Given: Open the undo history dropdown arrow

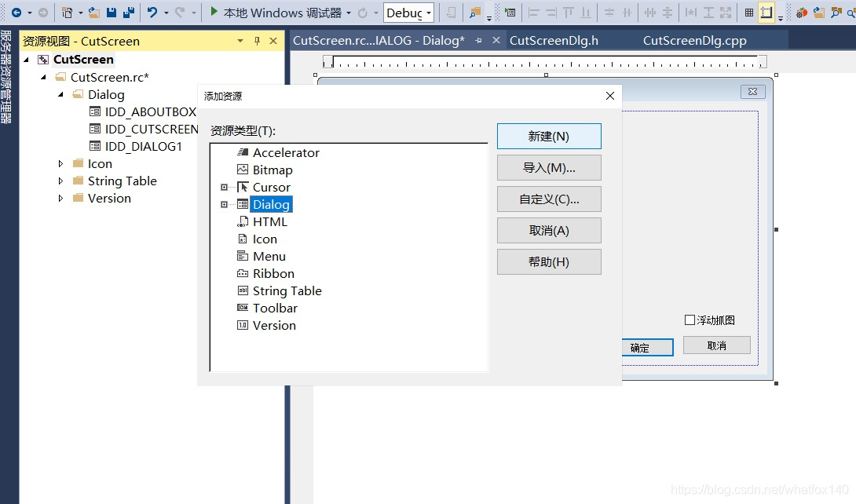Looking at the screenshot, I should (166, 13).
